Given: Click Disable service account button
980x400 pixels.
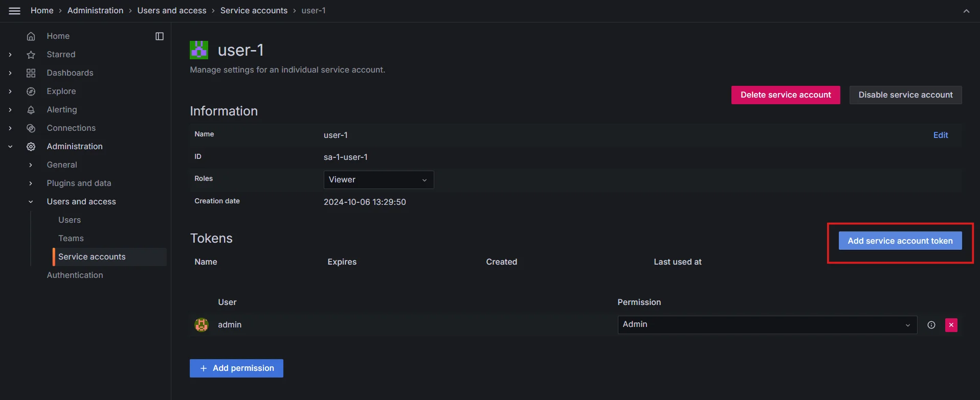Looking at the screenshot, I should 905,95.
